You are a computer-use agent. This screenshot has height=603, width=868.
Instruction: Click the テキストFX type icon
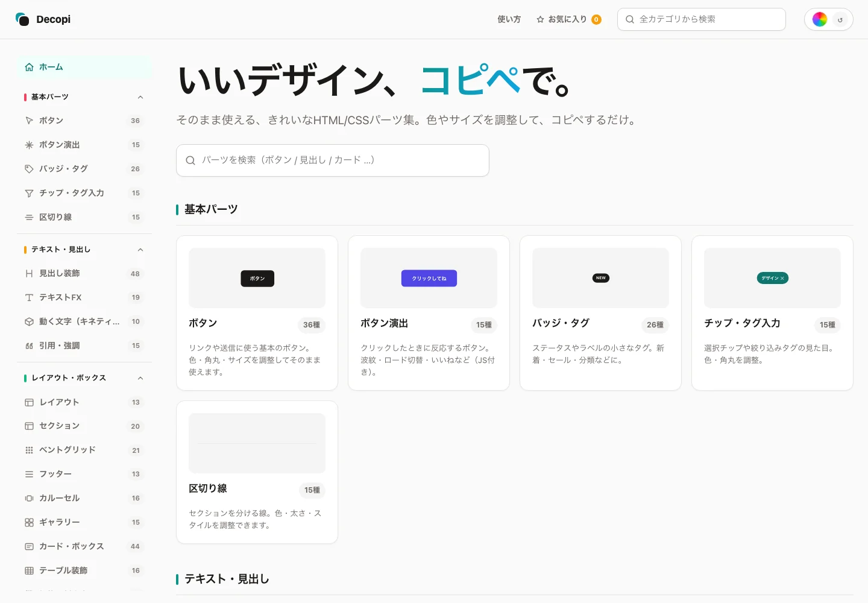[x=29, y=297]
